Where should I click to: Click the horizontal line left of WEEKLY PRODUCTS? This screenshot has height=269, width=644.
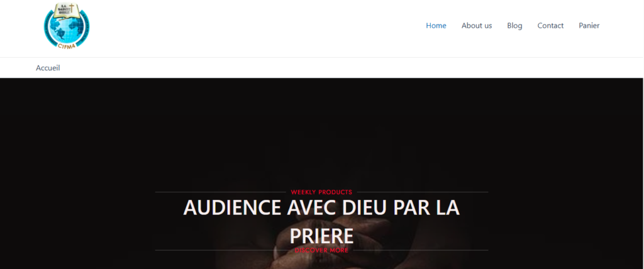click(x=220, y=192)
